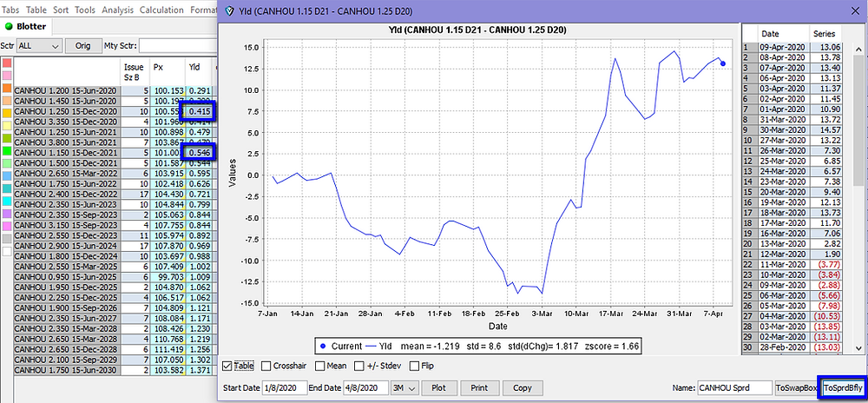Select row CANHOU 1.200 15-Jun-2020

(x=67, y=91)
